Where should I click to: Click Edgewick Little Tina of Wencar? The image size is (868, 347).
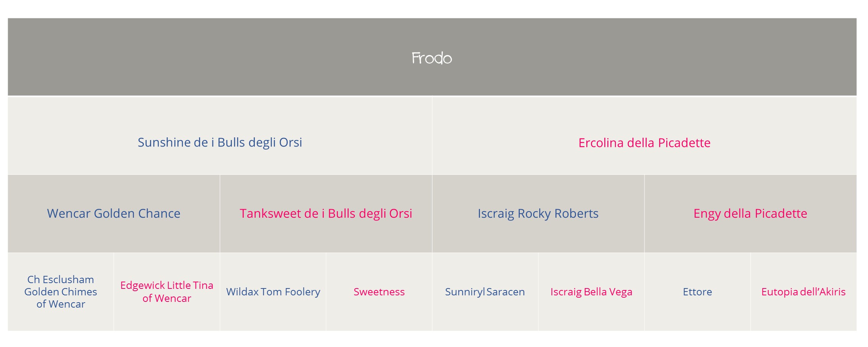(167, 292)
